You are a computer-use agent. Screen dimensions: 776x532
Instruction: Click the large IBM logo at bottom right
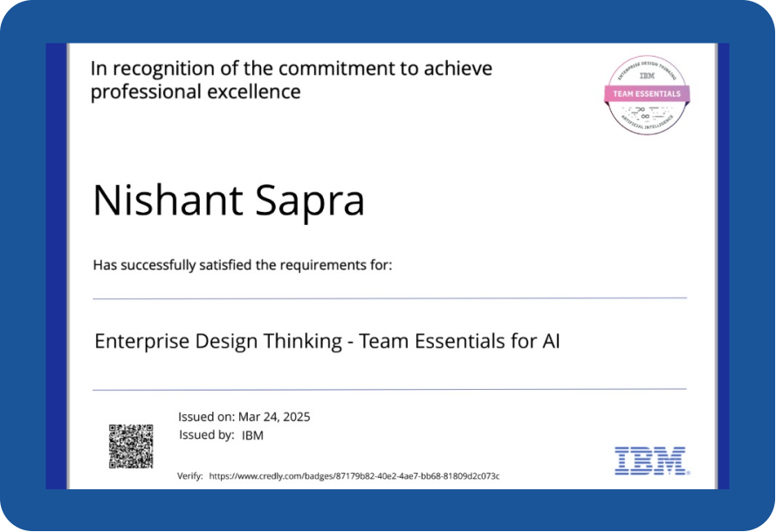point(650,460)
